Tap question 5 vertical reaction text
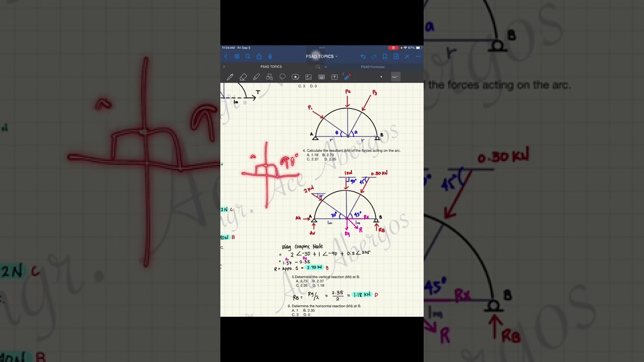The height and width of the screenshot is (362, 644). (x=326, y=277)
